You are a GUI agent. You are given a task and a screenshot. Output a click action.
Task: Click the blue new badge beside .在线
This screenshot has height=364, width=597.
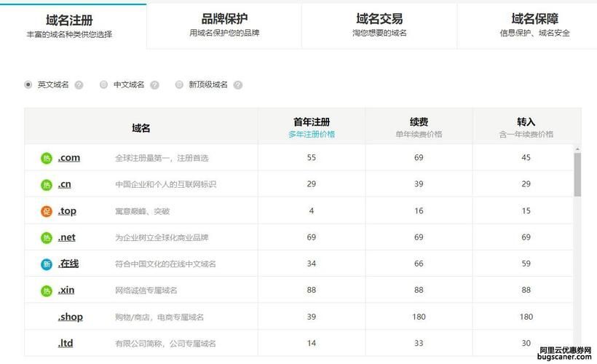[47, 264]
